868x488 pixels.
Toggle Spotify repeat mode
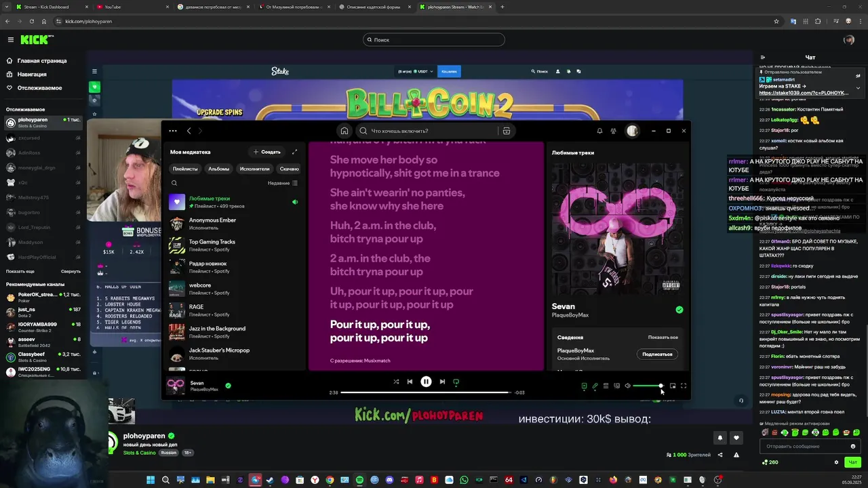tap(456, 382)
